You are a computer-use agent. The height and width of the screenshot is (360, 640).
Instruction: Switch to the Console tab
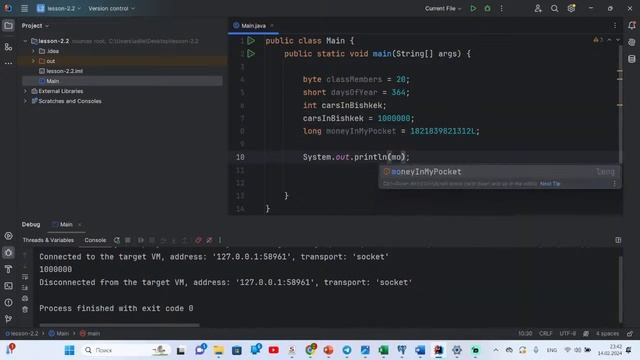[95, 240]
